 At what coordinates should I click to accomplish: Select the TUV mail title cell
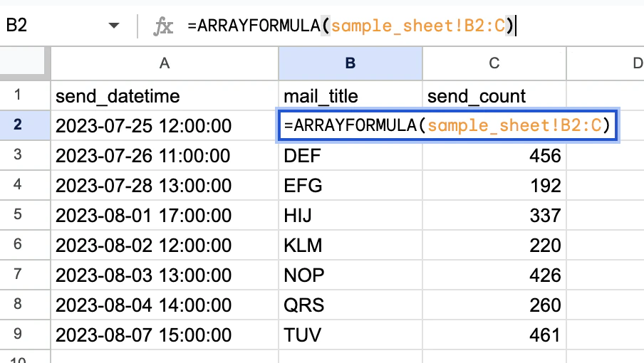[350, 335]
